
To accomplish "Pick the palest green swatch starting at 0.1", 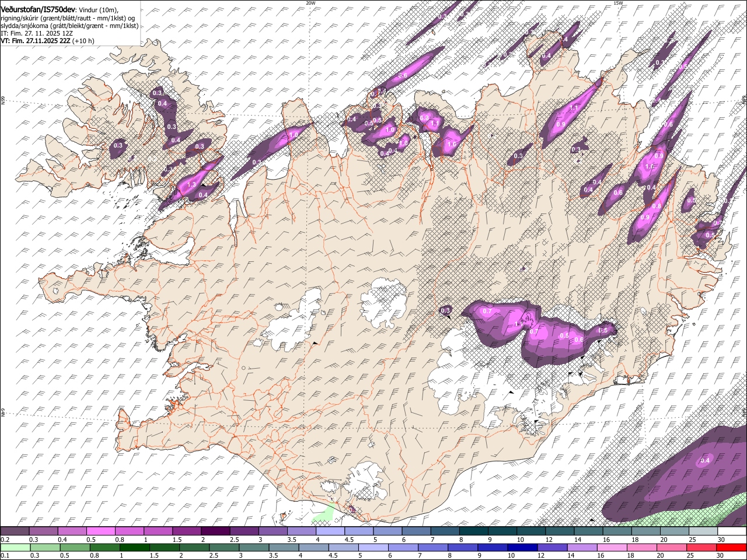I will pos(16,548).
